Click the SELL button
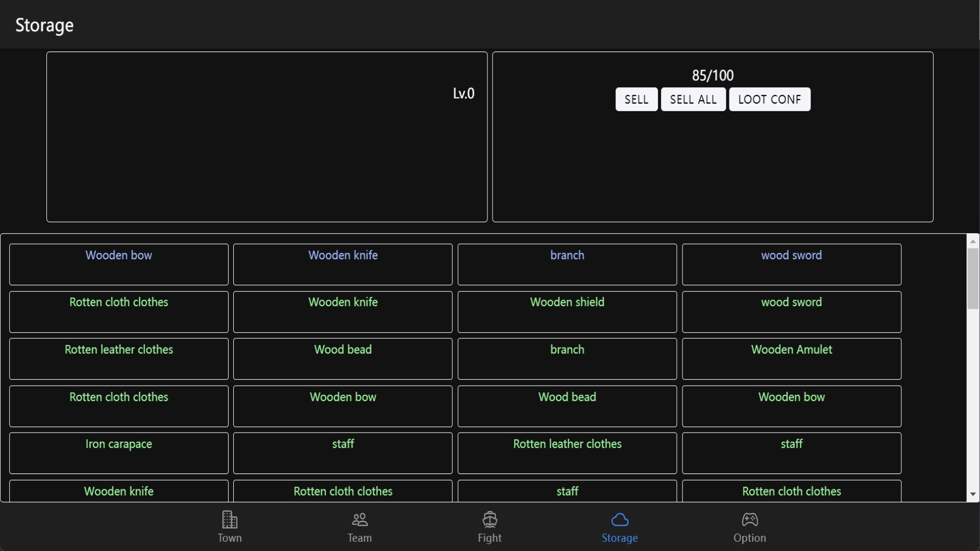Image resolution: width=980 pixels, height=551 pixels. 636,99
